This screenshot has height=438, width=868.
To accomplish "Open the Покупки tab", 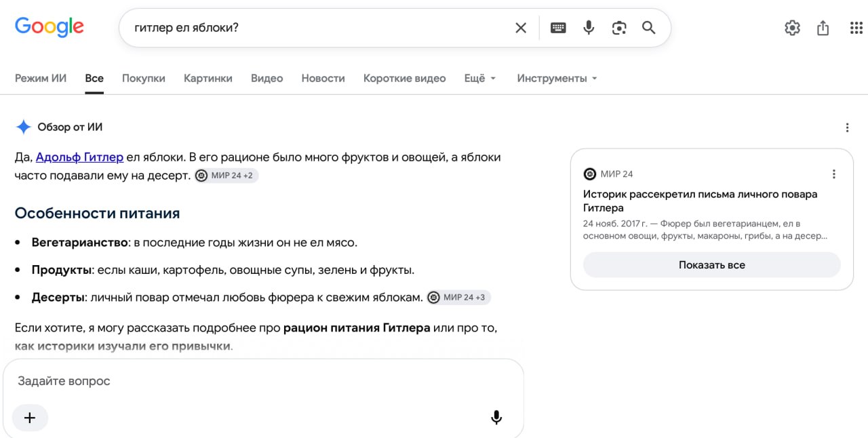I will tap(144, 78).
